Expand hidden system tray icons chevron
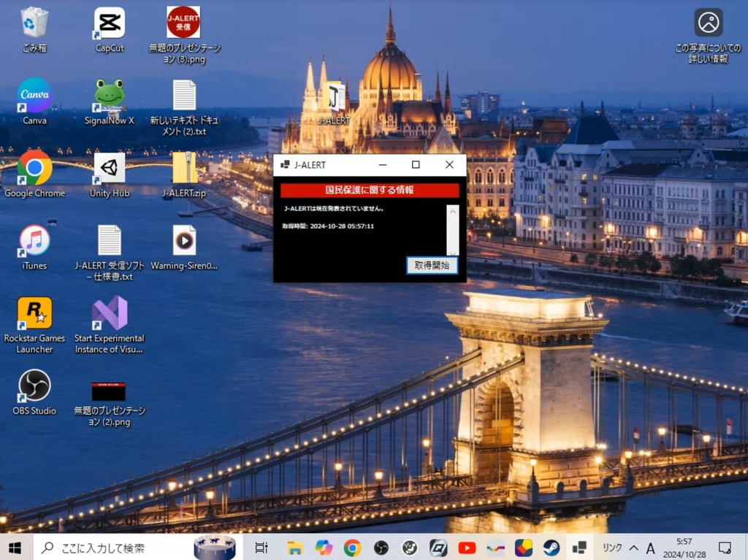The image size is (748, 560). pos(634,548)
